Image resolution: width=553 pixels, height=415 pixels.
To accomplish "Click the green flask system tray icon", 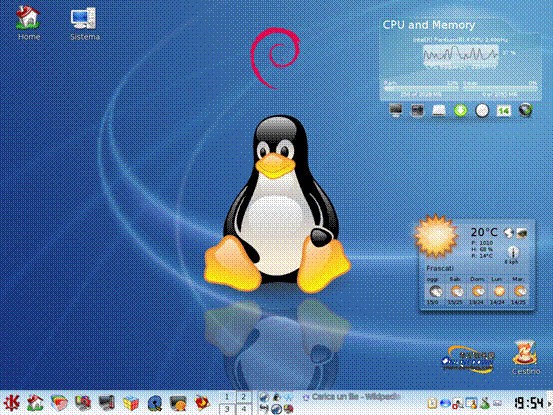I will click(x=485, y=403).
